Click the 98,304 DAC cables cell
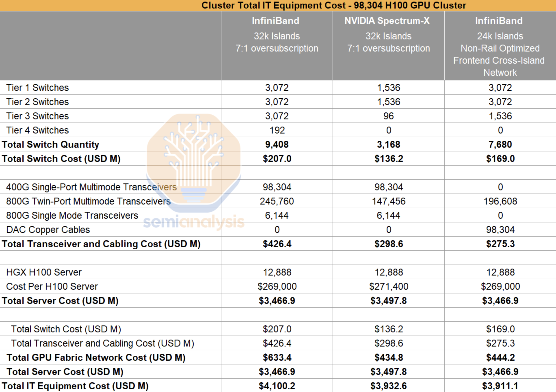Viewport: 556px width, 392px height. (500, 229)
